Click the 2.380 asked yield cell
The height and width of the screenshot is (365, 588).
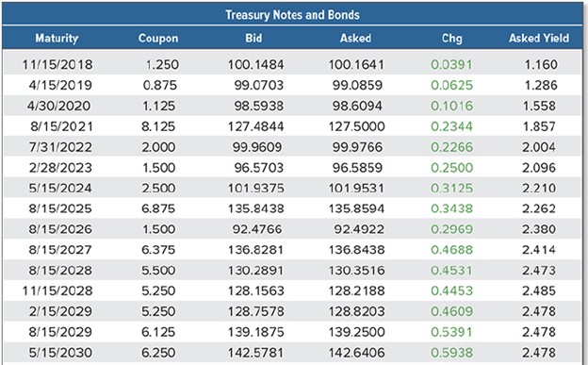pos(539,229)
